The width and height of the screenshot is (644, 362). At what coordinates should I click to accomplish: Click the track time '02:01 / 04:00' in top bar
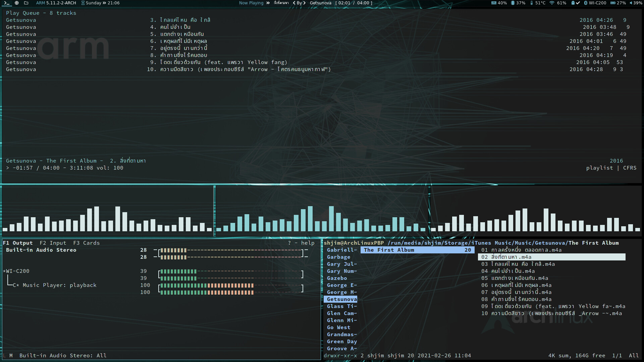coord(354,3)
